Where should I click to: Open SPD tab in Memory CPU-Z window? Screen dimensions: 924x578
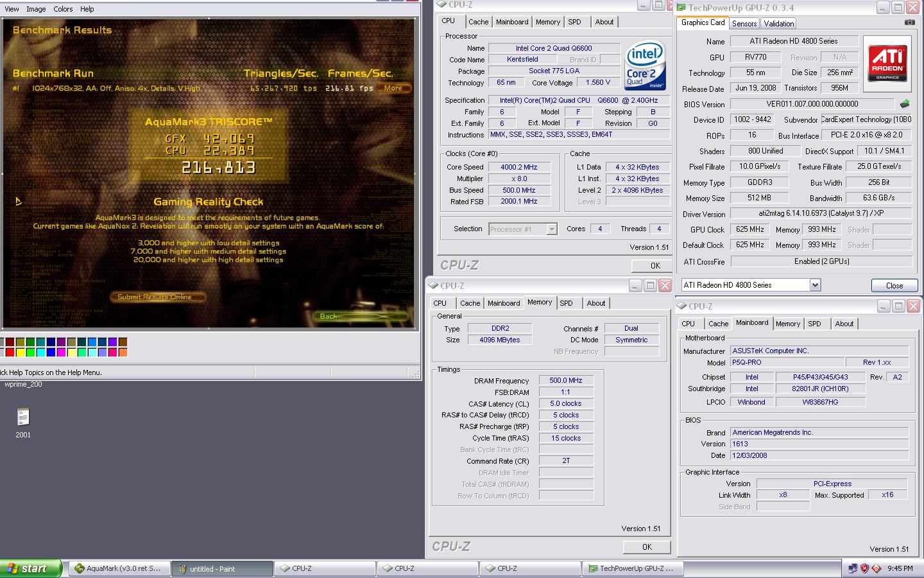[566, 303]
